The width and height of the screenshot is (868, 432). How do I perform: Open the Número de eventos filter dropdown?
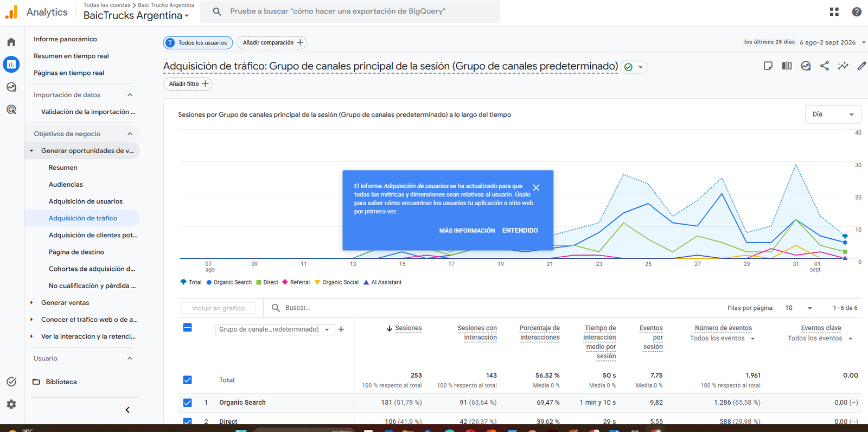[723, 339]
